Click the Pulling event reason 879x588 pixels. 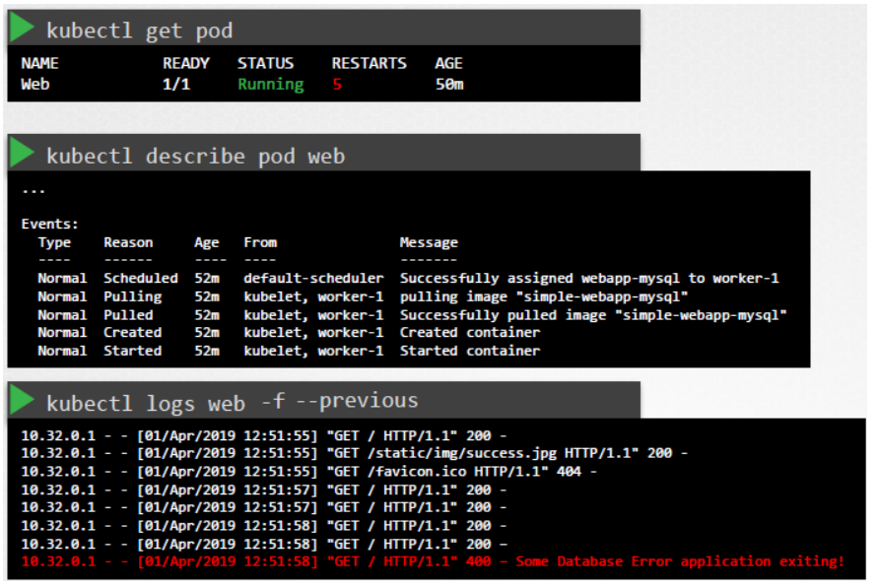tap(133, 296)
